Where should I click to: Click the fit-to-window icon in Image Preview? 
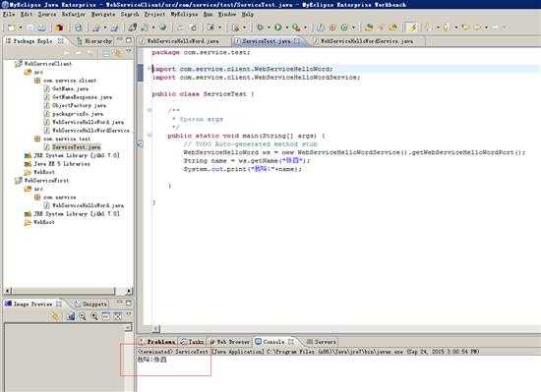point(117,316)
